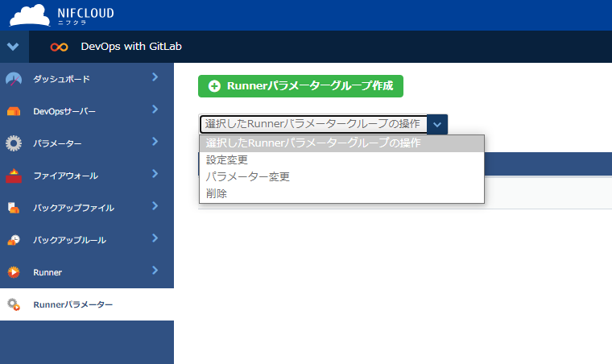Select the Runnerパラメーター sidebar item

[x=87, y=304]
